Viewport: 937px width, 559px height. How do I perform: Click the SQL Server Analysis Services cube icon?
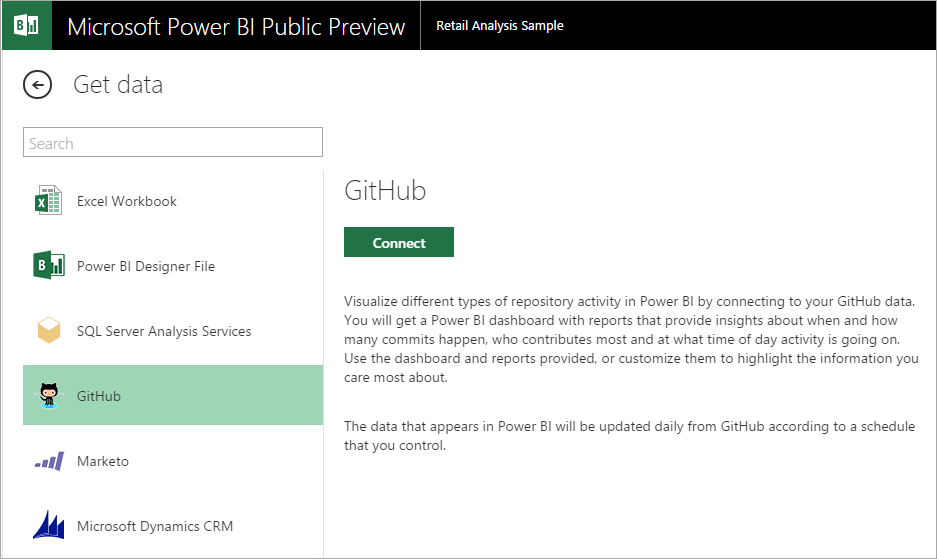[x=49, y=331]
